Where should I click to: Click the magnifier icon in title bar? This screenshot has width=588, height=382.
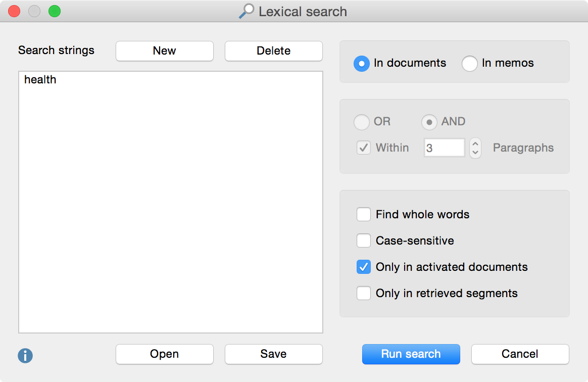pos(246,12)
